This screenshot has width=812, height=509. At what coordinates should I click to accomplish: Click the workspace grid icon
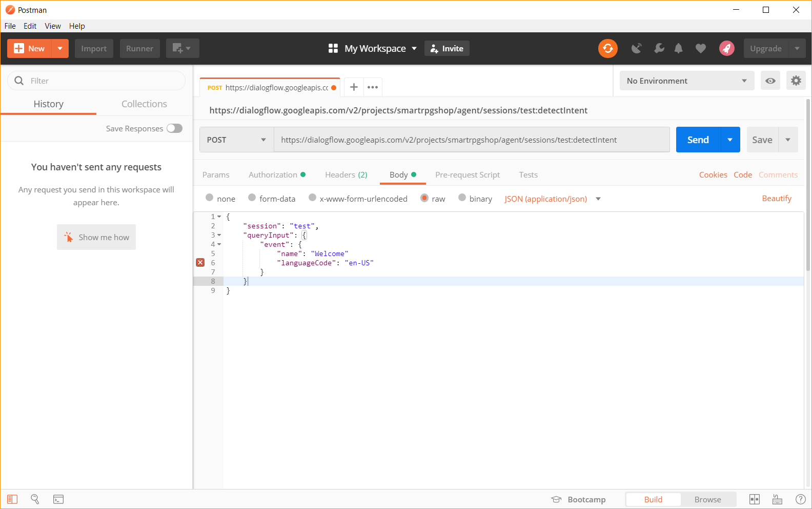333,48
